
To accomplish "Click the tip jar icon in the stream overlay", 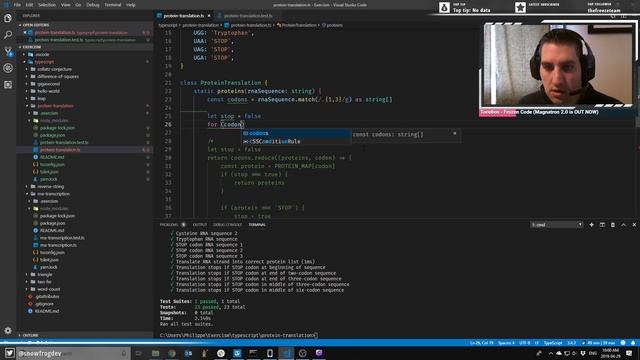I will [x=444, y=7].
